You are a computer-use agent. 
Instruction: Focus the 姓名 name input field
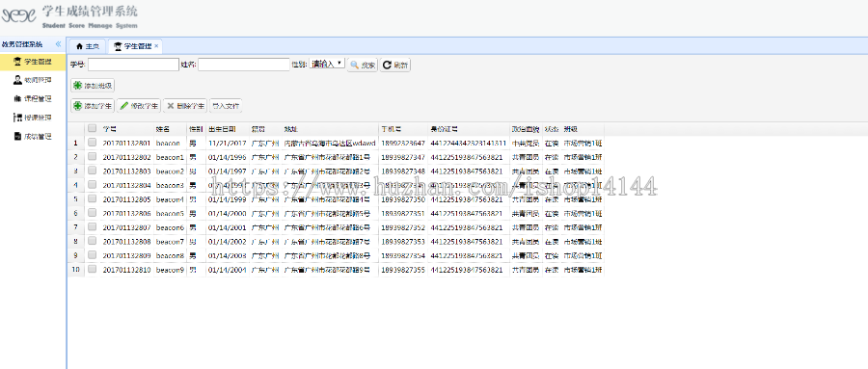[244, 65]
